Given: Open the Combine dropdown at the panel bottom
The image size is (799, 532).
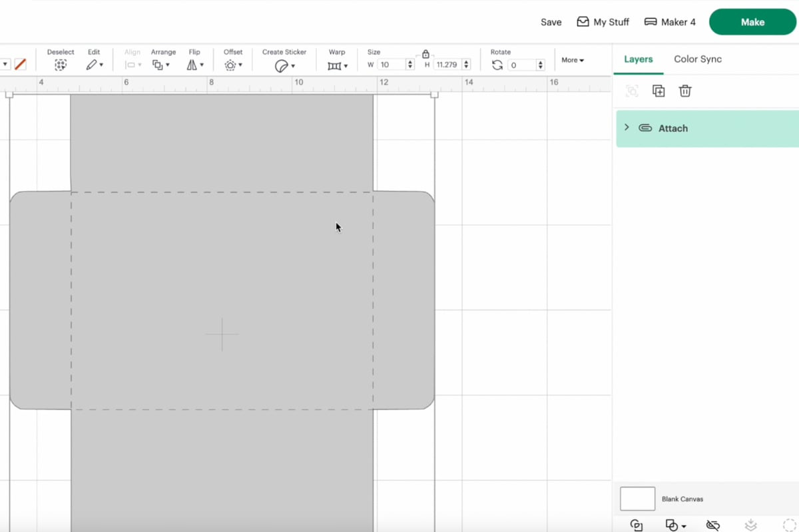Looking at the screenshot, I should point(675,525).
